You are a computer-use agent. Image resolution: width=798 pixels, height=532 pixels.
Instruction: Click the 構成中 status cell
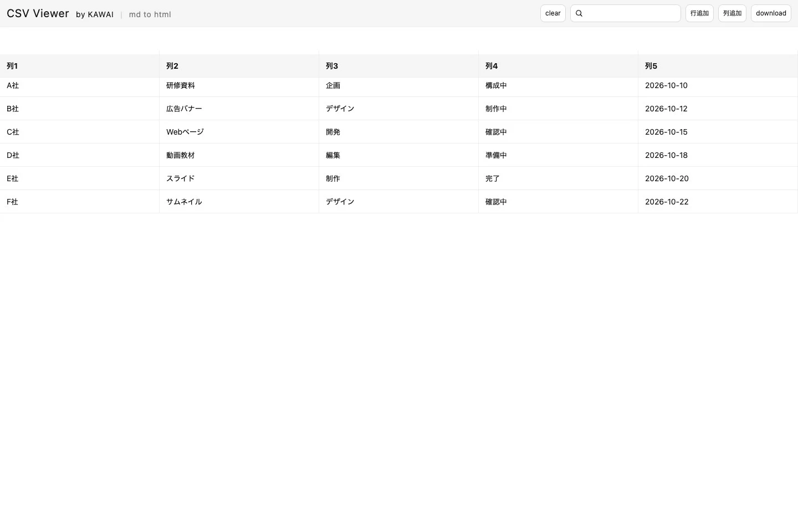559,87
